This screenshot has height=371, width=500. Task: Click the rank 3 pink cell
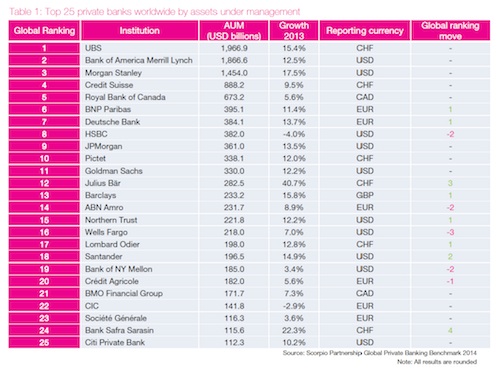coord(44,73)
